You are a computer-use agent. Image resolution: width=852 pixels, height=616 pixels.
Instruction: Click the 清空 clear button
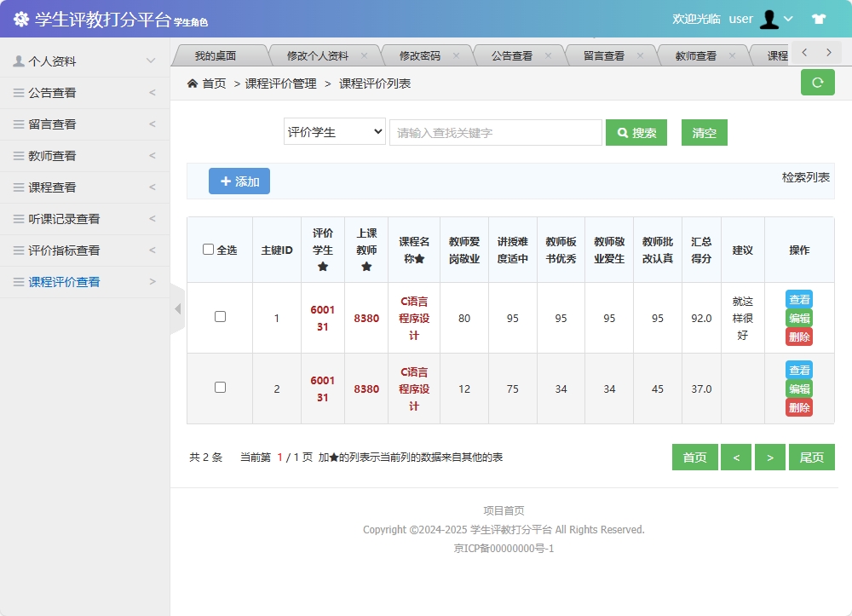(704, 132)
